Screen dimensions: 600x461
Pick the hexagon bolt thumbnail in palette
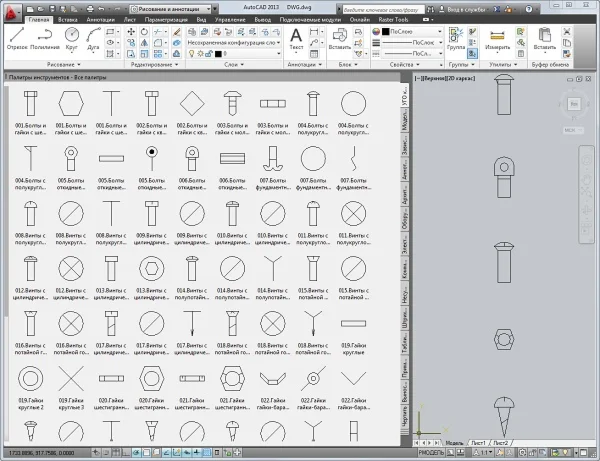click(69, 102)
